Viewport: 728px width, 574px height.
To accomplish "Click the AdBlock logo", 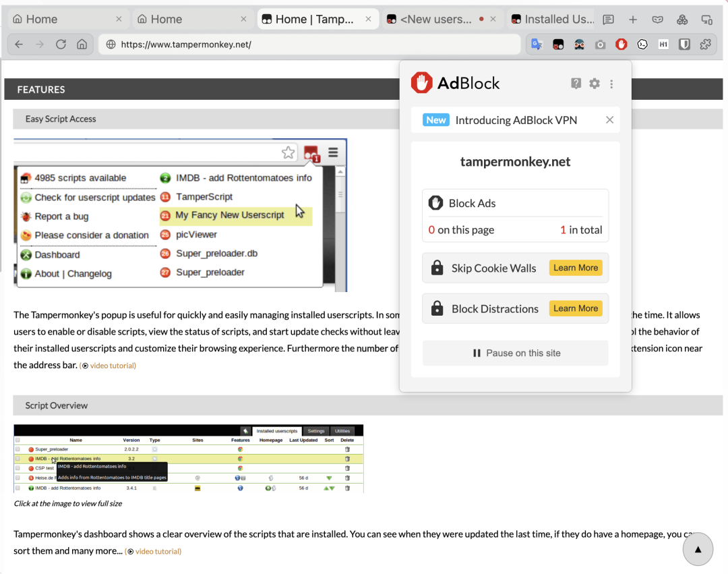I will tap(455, 83).
